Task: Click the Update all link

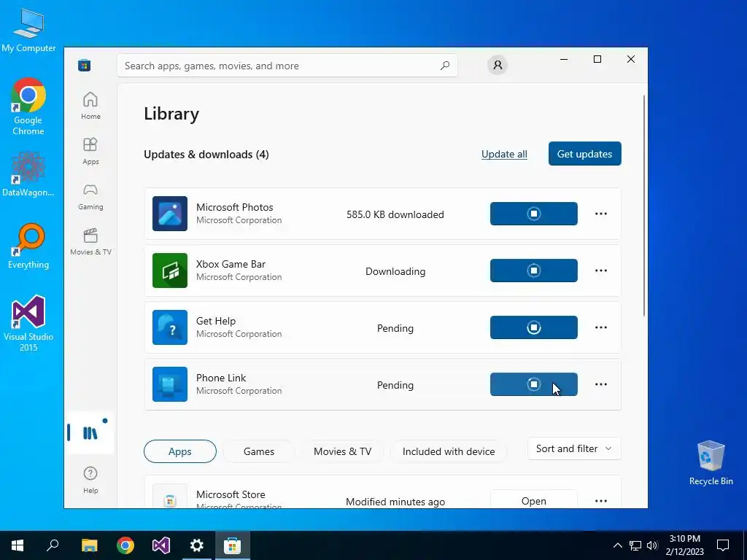Action: [x=504, y=155]
